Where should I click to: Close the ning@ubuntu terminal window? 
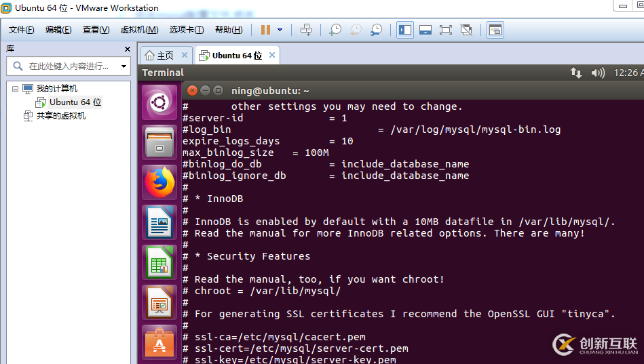point(192,90)
